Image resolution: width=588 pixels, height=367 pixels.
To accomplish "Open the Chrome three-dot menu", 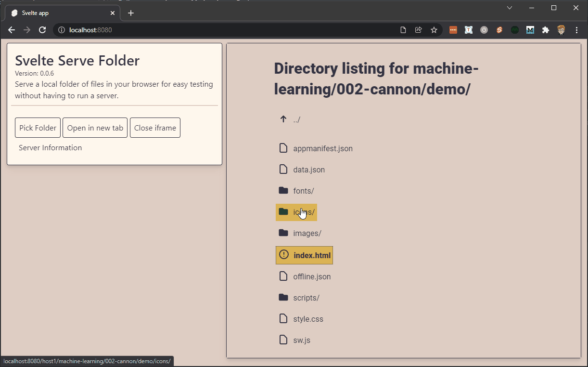I will pyautogui.click(x=577, y=30).
